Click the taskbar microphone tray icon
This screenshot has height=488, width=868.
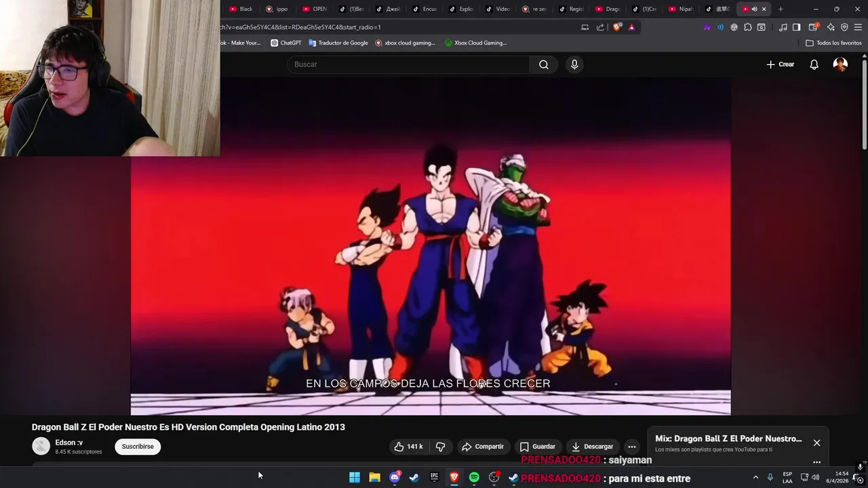click(x=770, y=477)
